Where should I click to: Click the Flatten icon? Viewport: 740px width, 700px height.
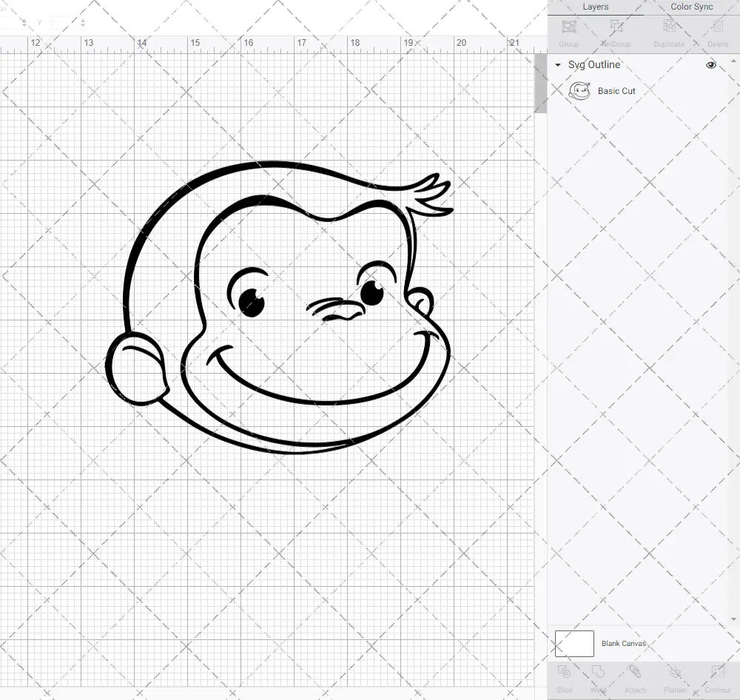[675, 677]
